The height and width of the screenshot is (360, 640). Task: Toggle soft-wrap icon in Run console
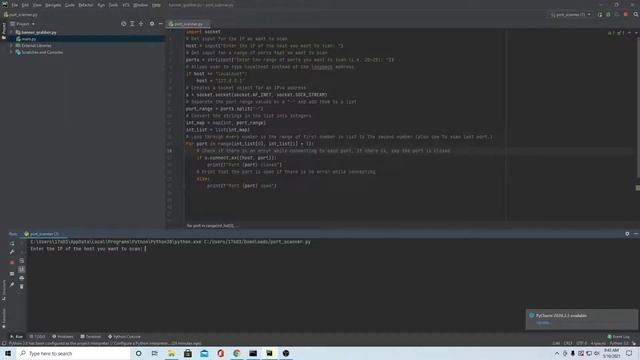tap(22, 261)
